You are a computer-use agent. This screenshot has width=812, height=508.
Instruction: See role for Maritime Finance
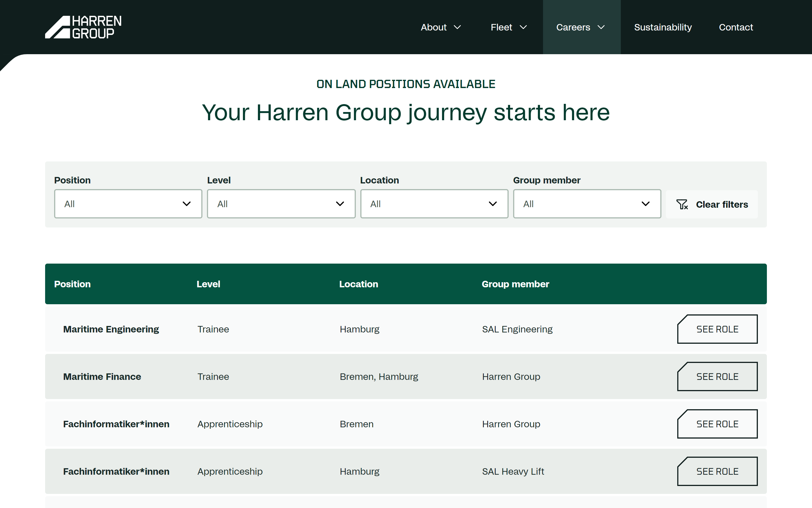pyautogui.click(x=717, y=376)
